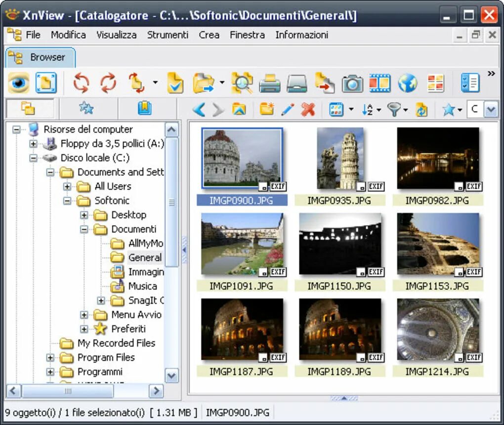This screenshot has height=425, width=504.
Task: Open the Finestra menu
Action: pos(248,35)
